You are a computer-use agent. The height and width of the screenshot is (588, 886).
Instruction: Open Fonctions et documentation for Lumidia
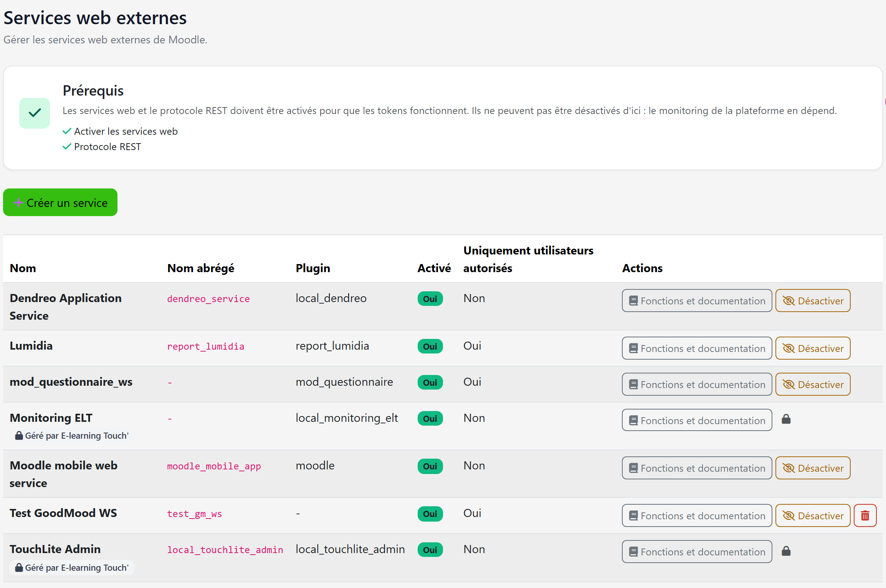[697, 348]
